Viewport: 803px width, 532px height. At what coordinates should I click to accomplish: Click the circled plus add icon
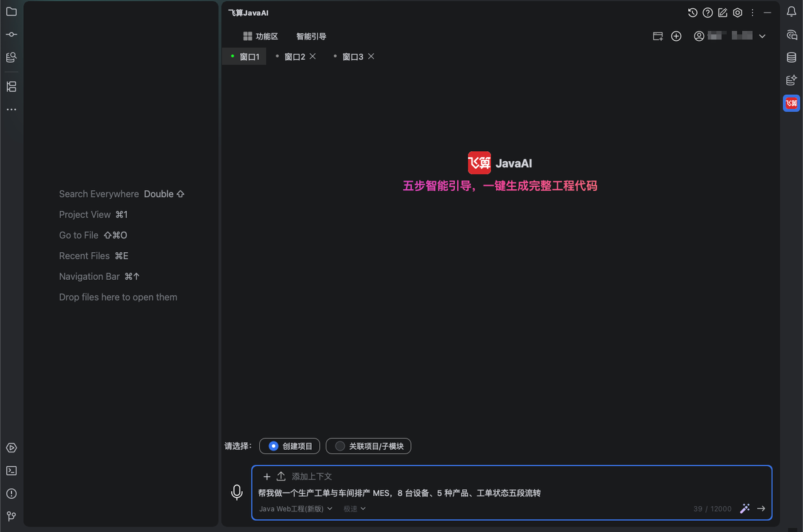tap(676, 36)
